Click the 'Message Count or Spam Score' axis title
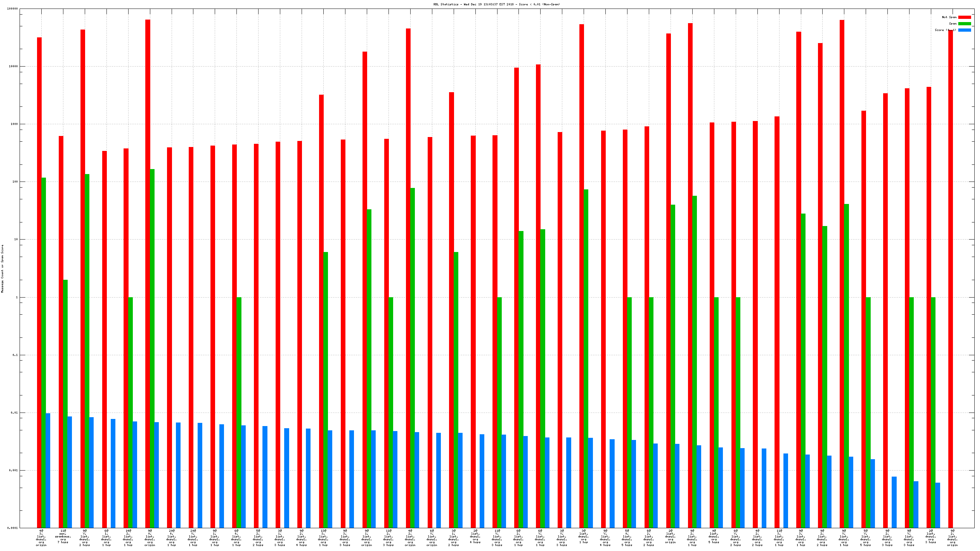This screenshot has width=980, height=551. [2, 268]
